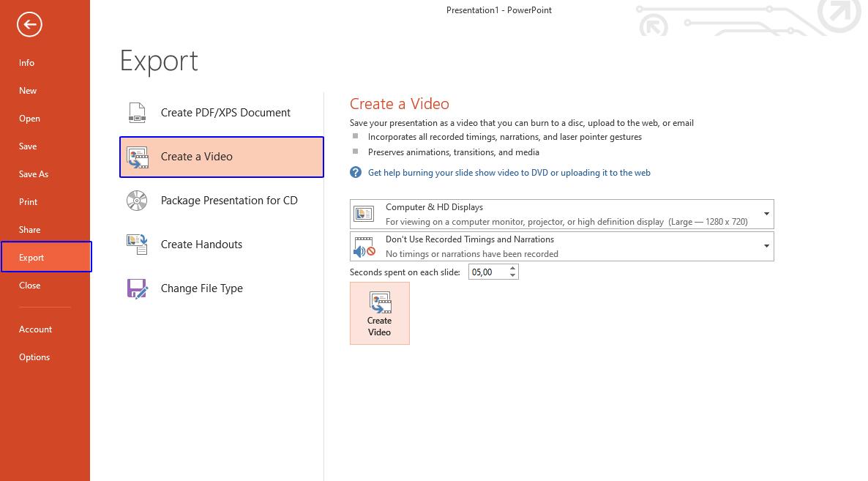Click the Create Handouts icon
This screenshot has height=481, width=868.
click(137, 244)
